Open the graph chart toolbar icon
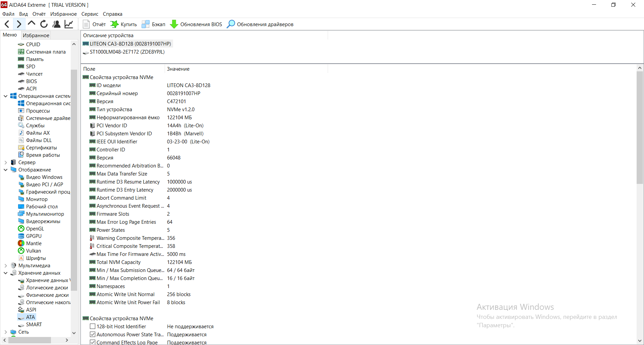 69,24
